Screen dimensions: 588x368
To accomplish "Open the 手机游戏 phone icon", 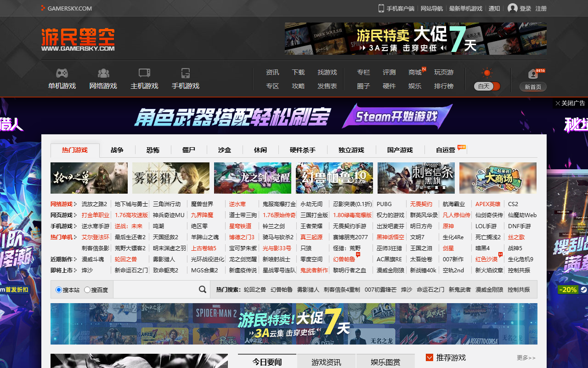I will click(186, 73).
